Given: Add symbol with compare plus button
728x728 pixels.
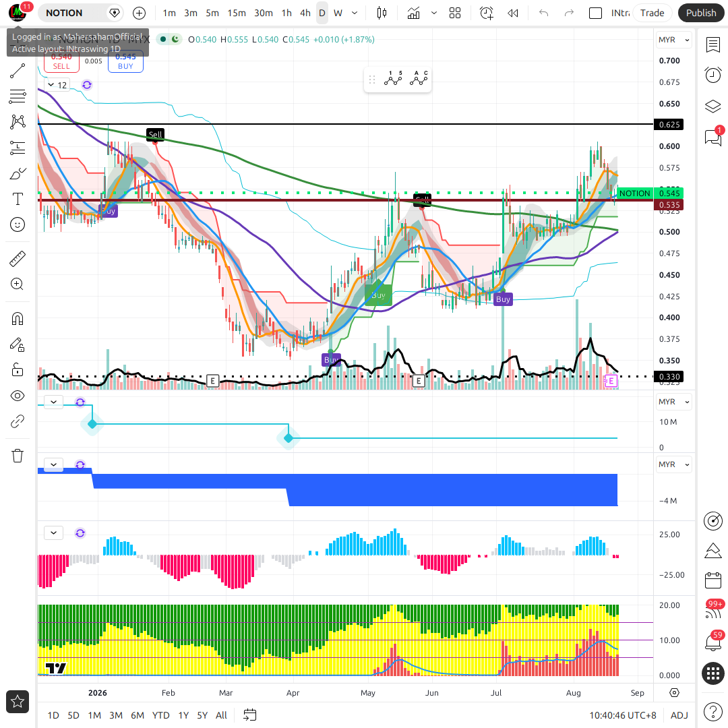Looking at the screenshot, I should pyautogui.click(x=140, y=13).
